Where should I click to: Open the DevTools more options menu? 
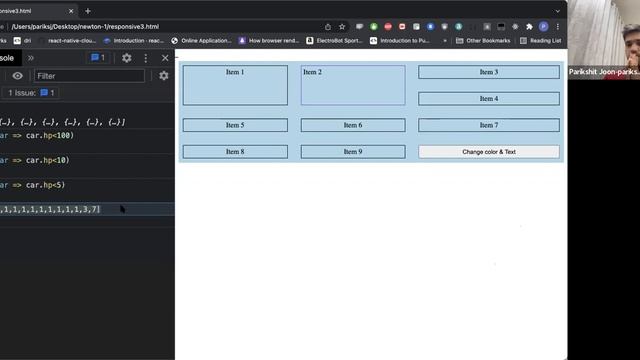pos(146,58)
